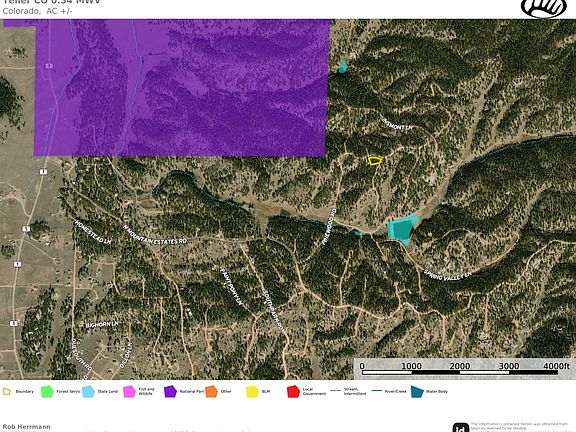Click the purple National Park legend icon

point(170,392)
